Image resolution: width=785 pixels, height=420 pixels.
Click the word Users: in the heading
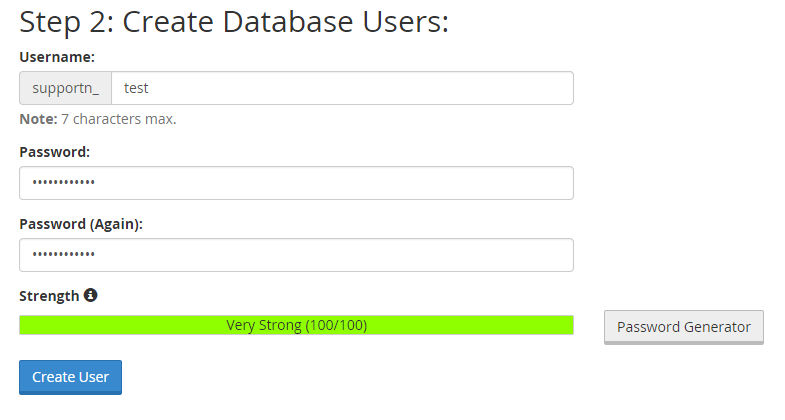(x=406, y=22)
